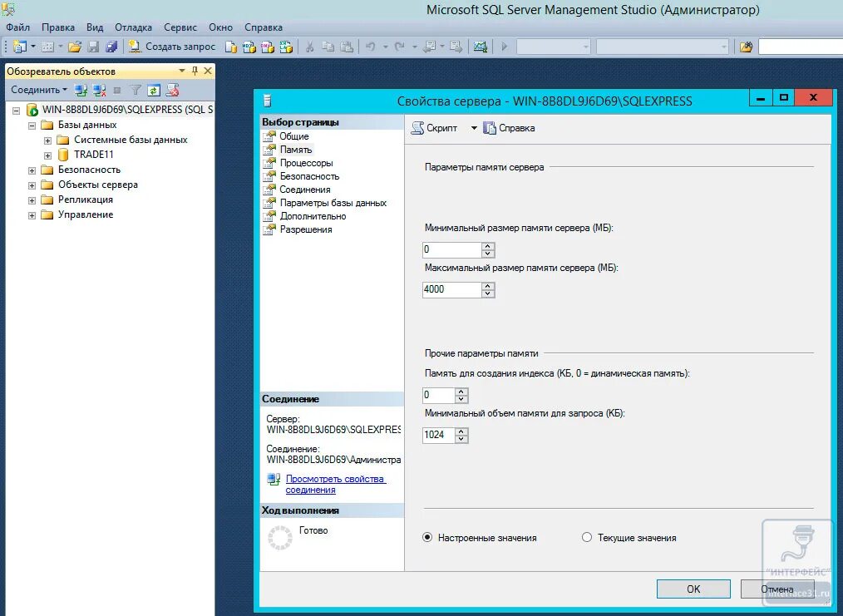Click the Activity Monitor icon

click(480, 47)
